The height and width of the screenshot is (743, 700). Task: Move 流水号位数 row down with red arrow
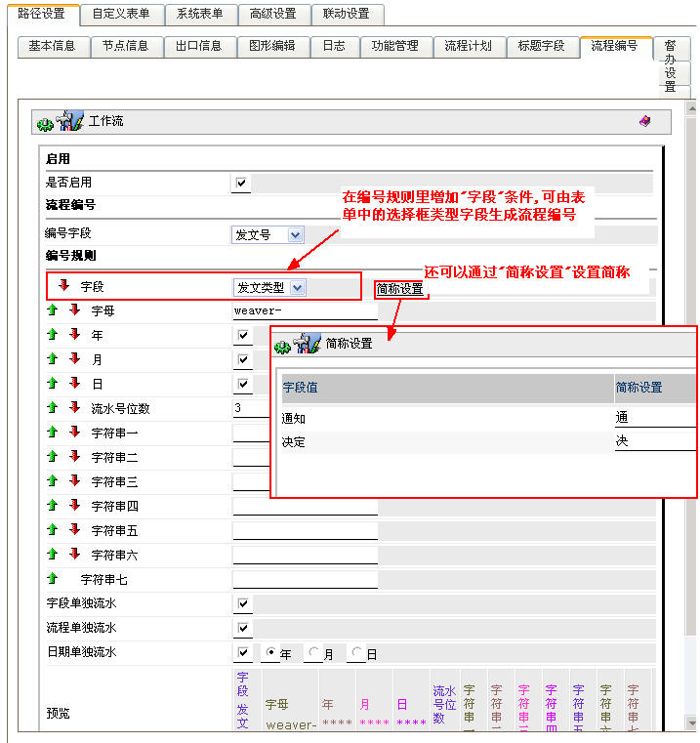click(74, 407)
